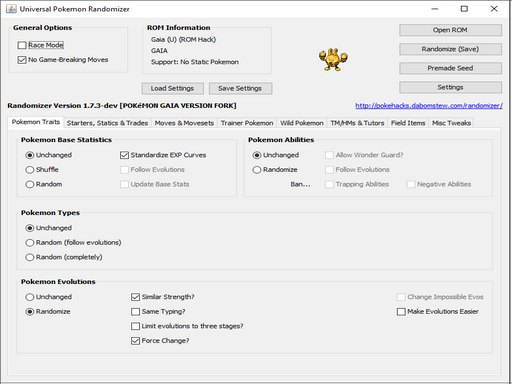Click the Randomizer Version 1.7.3-dev label
This screenshot has width=512, height=384.
point(122,106)
